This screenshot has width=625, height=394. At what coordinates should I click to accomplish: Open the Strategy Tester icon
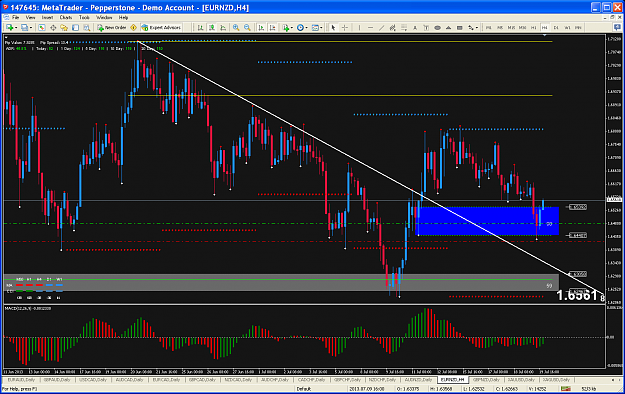coord(86,28)
